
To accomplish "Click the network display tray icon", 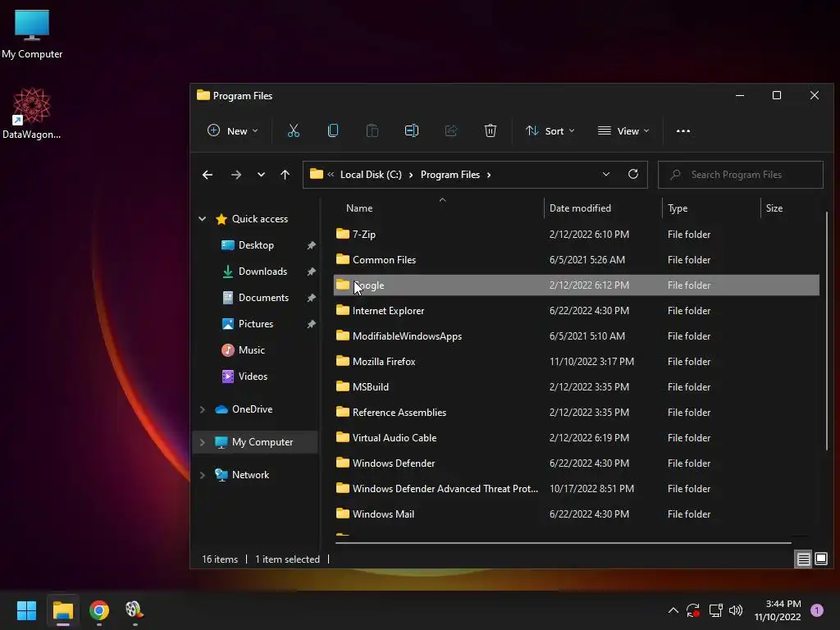I will [x=715, y=610].
